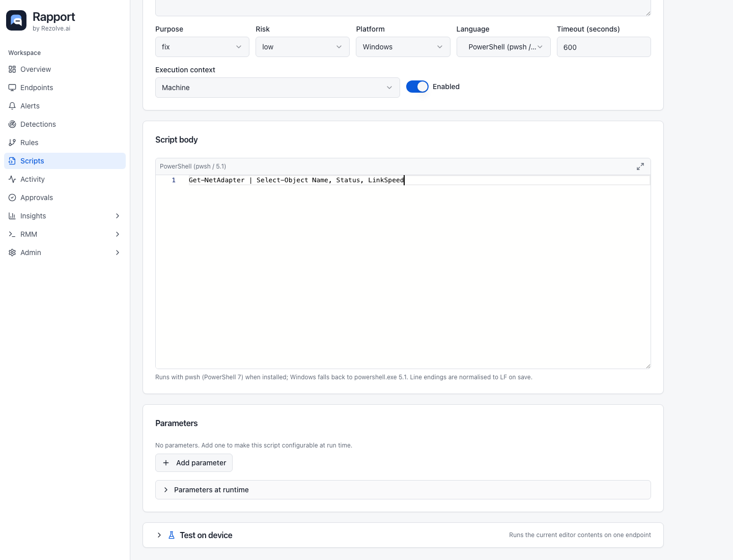Open the Activity page link
Viewport: 733px width, 560px height.
pos(65,179)
